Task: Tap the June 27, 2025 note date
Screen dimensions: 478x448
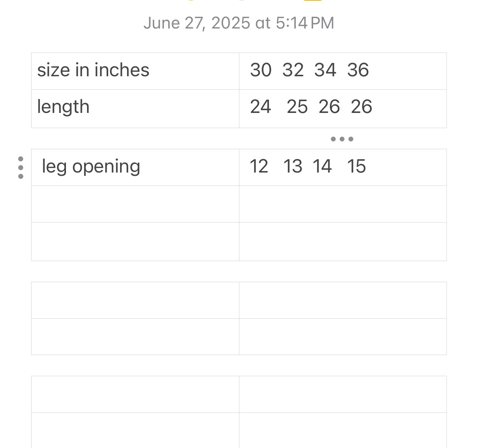Action: pos(239,23)
